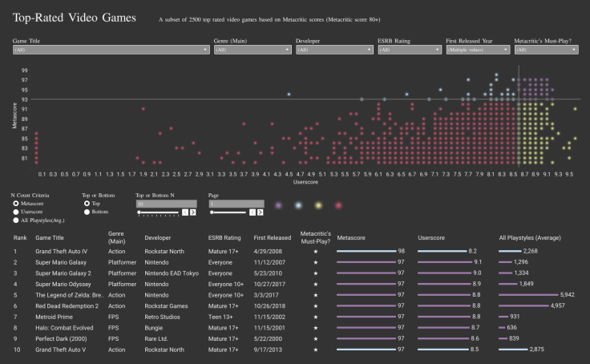This screenshot has width=590, height=364.
Task: Click the pink legend dot
Action: pyautogui.click(x=338, y=206)
